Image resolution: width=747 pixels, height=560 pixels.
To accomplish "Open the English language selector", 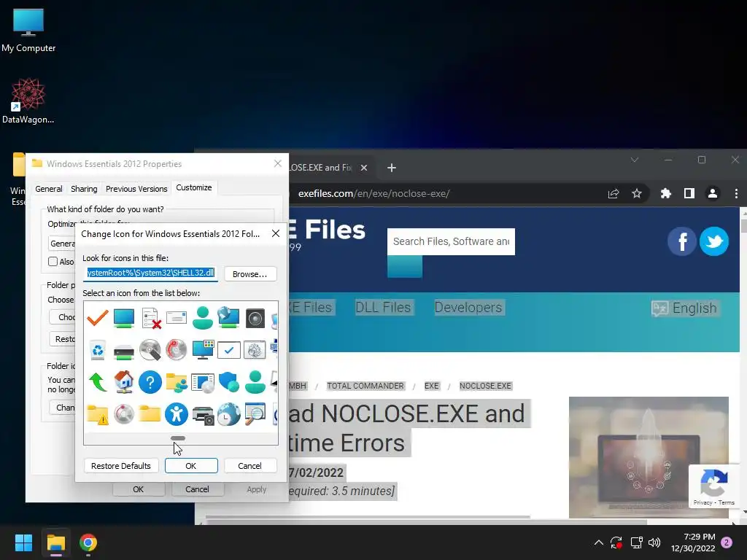I will tap(684, 308).
